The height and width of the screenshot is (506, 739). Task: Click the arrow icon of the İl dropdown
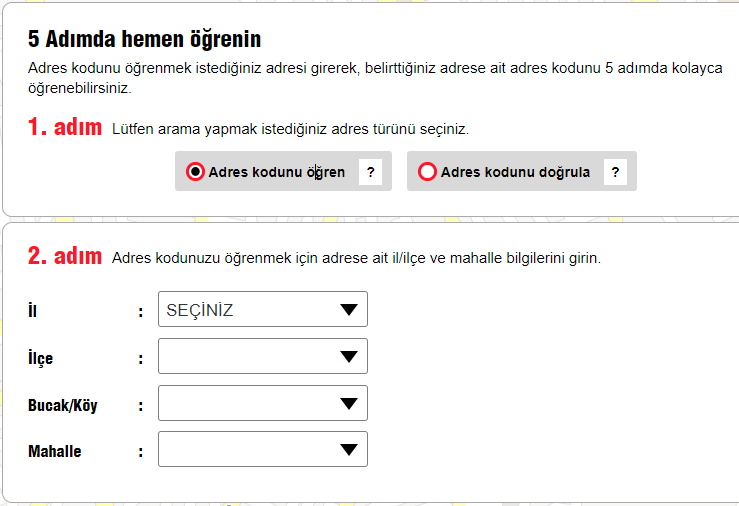pos(348,310)
